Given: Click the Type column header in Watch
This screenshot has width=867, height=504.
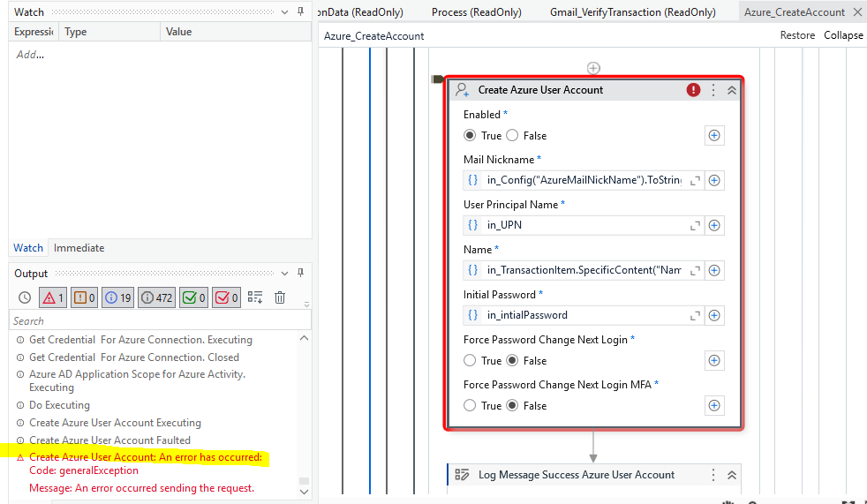Looking at the screenshot, I should [109, 32].
